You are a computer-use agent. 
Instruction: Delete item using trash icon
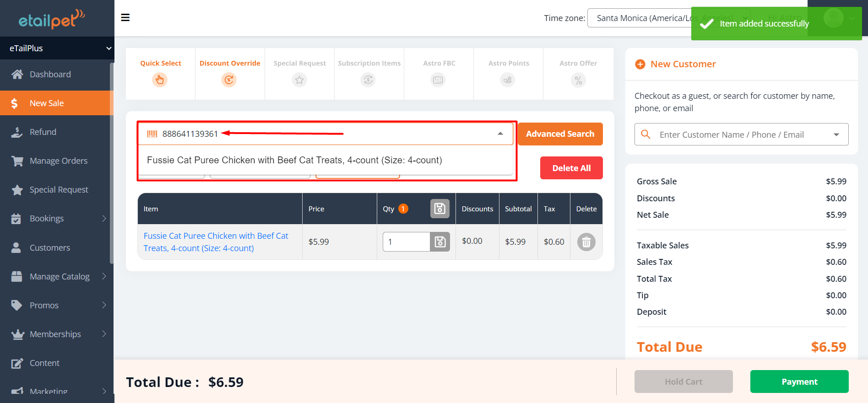[586, 242]
